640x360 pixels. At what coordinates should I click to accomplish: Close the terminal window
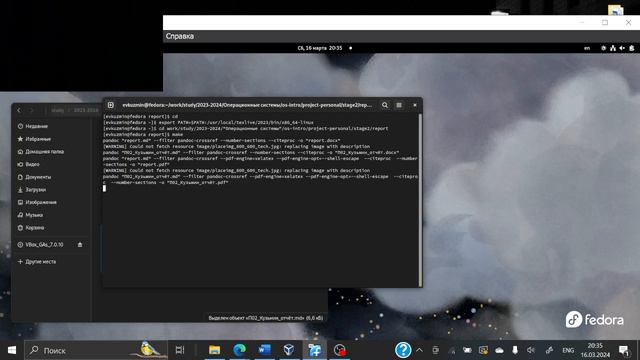(415, 105)
